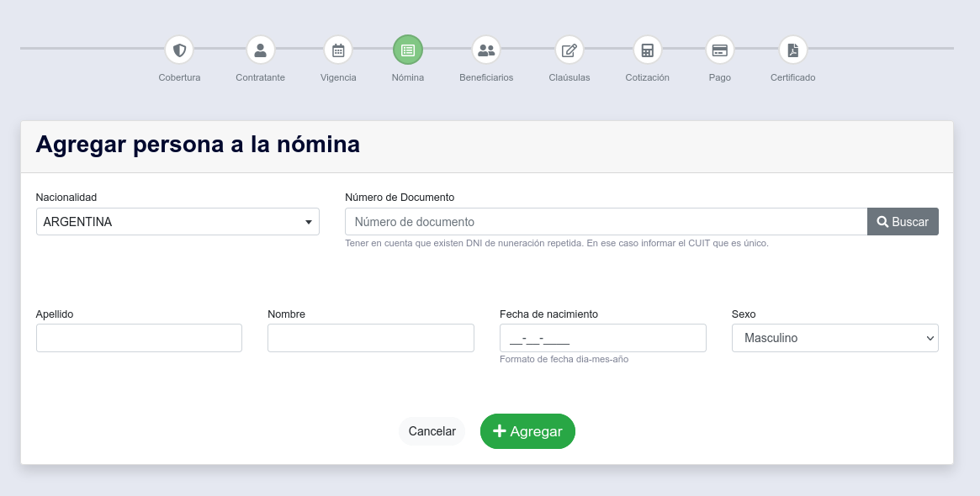
Task: Open the Vigencia calendar icon step
Action: tap(338, 50)
